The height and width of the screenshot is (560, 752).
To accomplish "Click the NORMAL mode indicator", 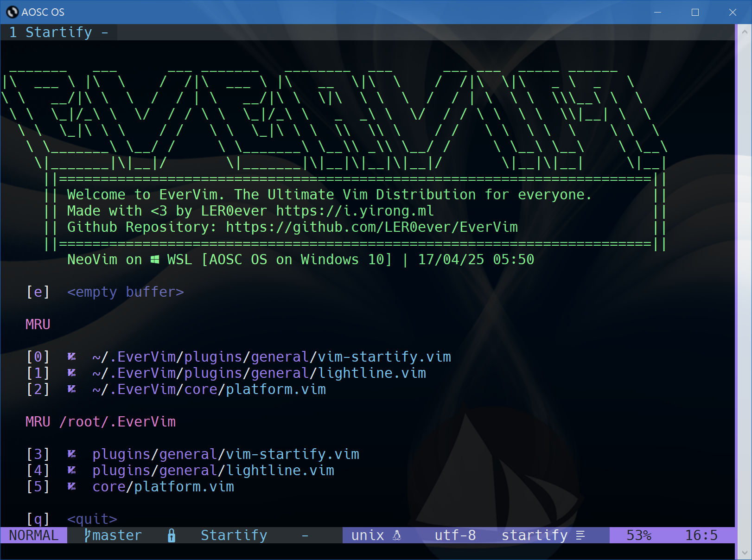I will tap(34, 535).
